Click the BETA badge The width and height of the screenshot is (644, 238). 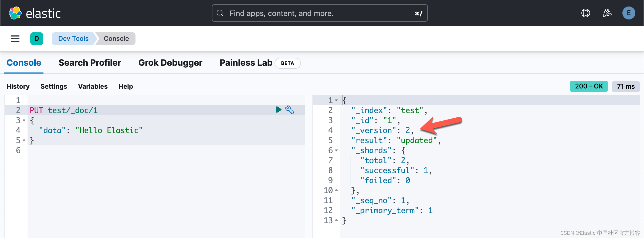(x=287, y=63)
